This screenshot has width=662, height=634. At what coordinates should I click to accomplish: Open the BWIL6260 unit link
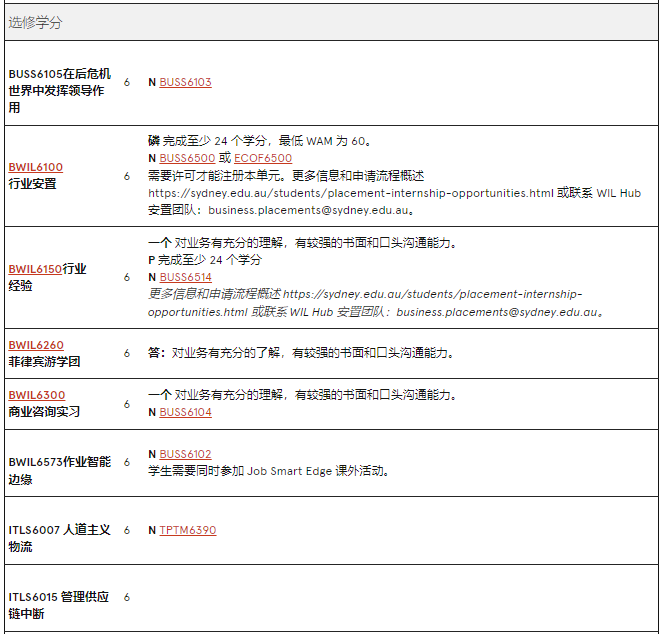pyautogui.click(x=36, y=345)
